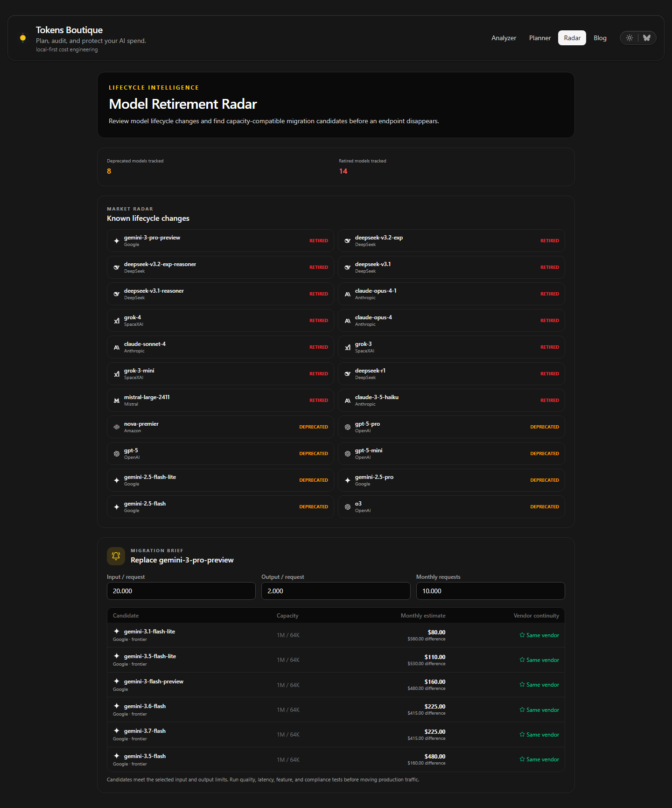The image size is (672, 808).
Task: Click the Anthropic icon beside claude-opus-4-1
Action: click(x=348, y=294)
